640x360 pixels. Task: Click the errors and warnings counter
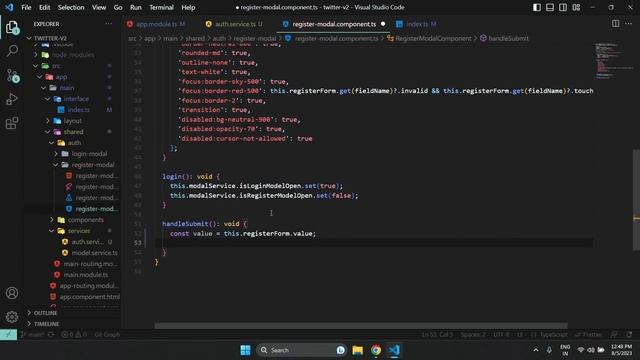(x=74, y=334)
